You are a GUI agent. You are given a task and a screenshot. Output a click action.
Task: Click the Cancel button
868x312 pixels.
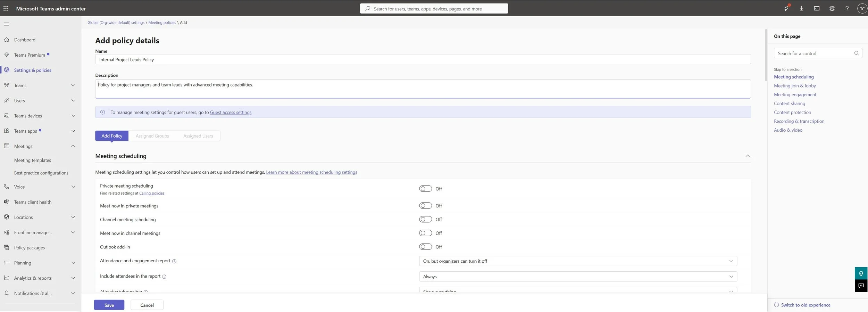[147, 305]
